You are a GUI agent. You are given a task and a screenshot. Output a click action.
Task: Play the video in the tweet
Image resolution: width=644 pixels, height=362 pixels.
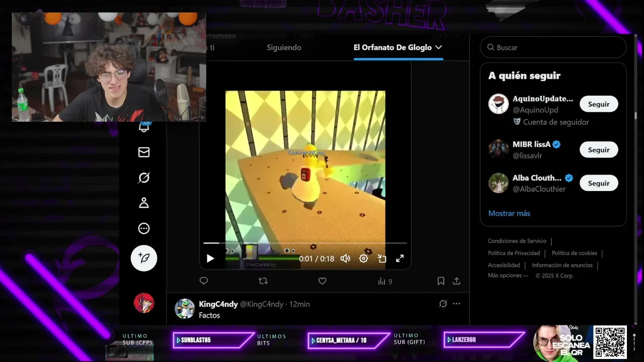point(210,258)
